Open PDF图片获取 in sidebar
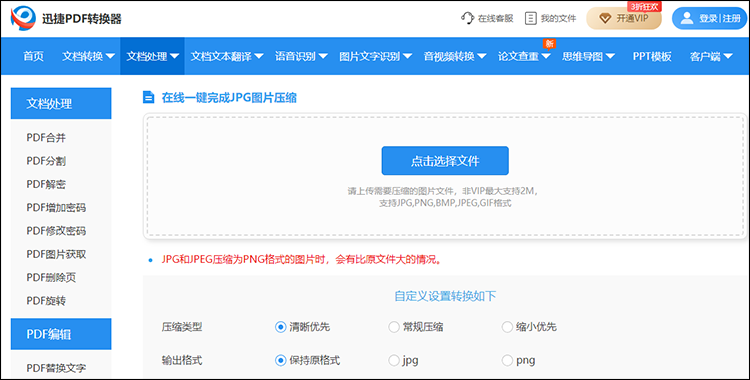 point(56,254)
